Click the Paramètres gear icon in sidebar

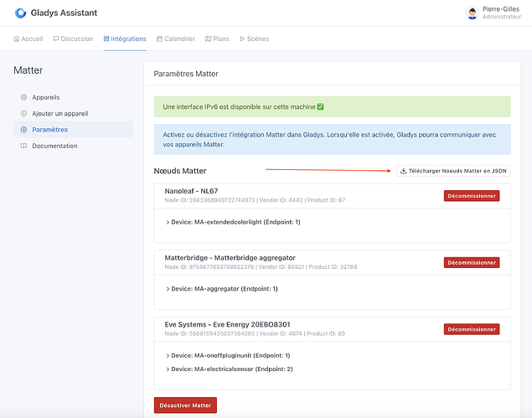coord(23,130)
